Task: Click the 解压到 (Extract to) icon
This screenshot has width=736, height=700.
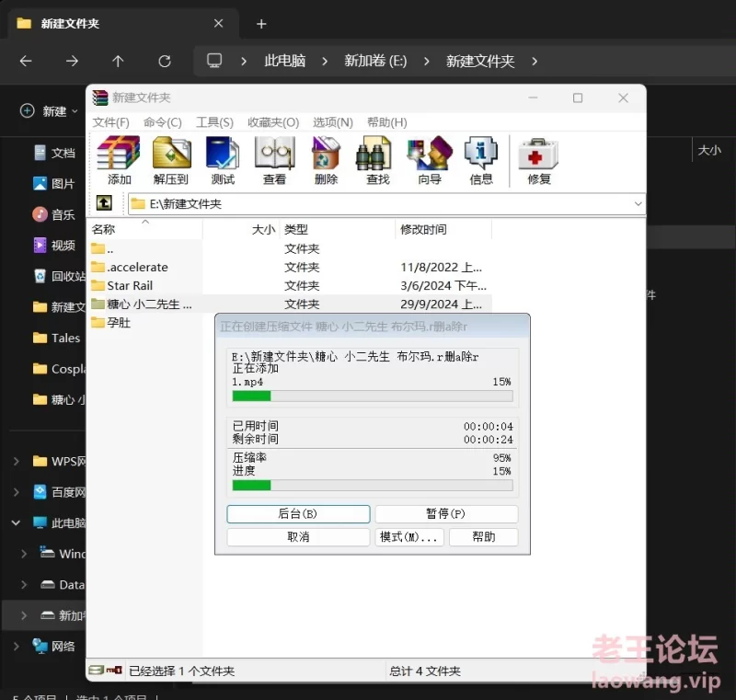Action: coord(171,160)
